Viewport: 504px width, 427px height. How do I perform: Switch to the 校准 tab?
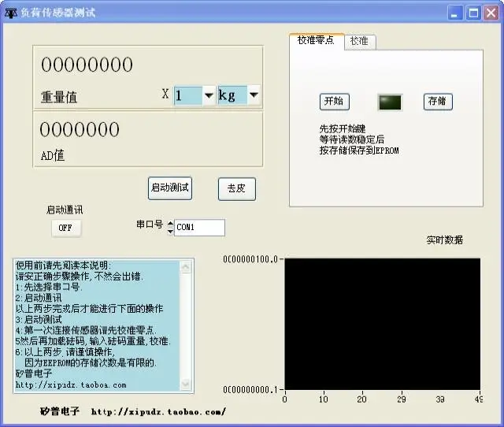click(360, 42)
